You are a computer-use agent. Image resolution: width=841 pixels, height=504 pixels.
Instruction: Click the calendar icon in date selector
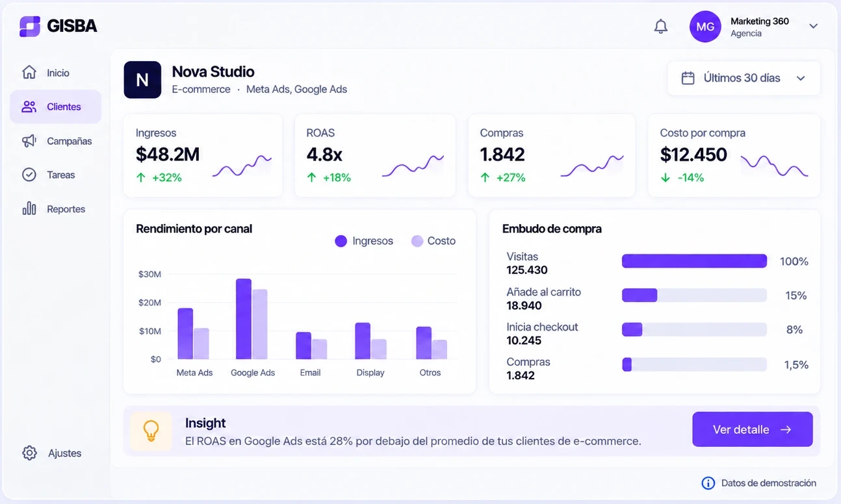coord(688,78)
